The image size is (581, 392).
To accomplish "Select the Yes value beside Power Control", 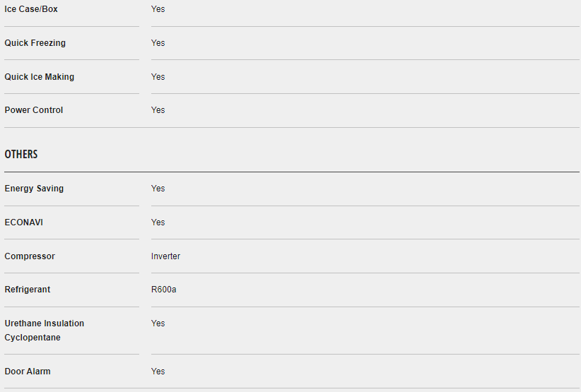I will (158, 110).
